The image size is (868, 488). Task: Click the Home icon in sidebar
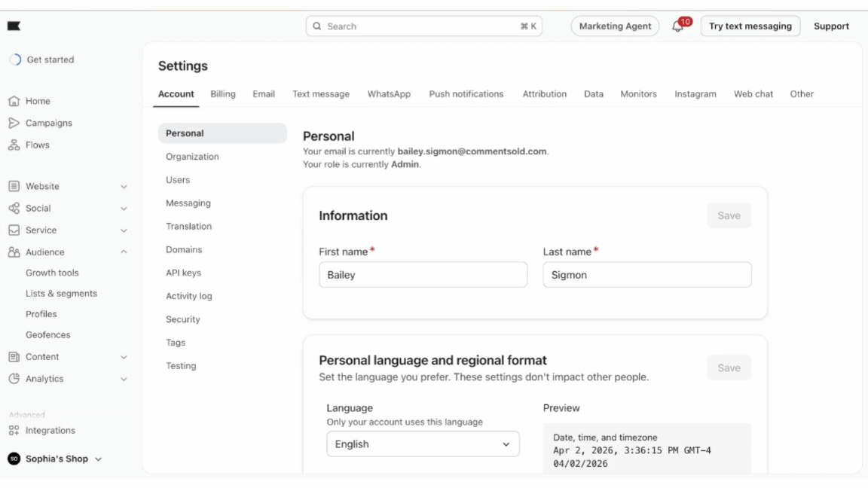pyautogui.click(x=14, y=101)
